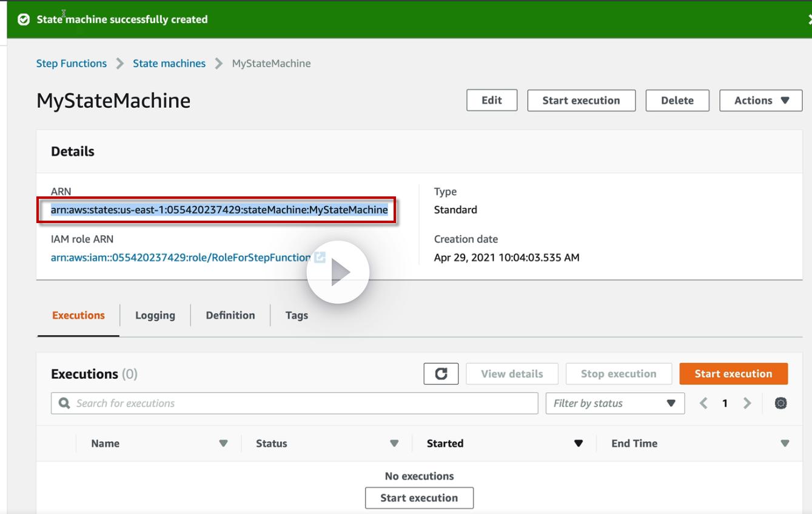This screenshot has width=812, height=514.
Task: Switch to the Executions tab
Action: tap(78, 315)
